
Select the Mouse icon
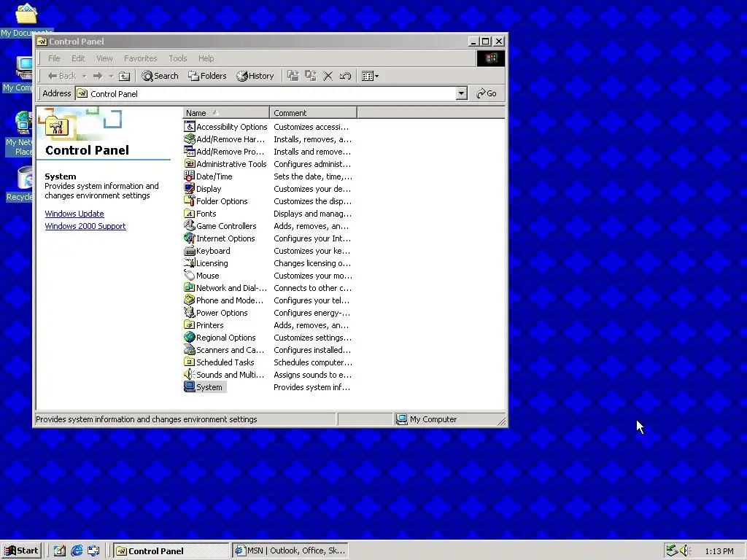(x=190, y=275)
